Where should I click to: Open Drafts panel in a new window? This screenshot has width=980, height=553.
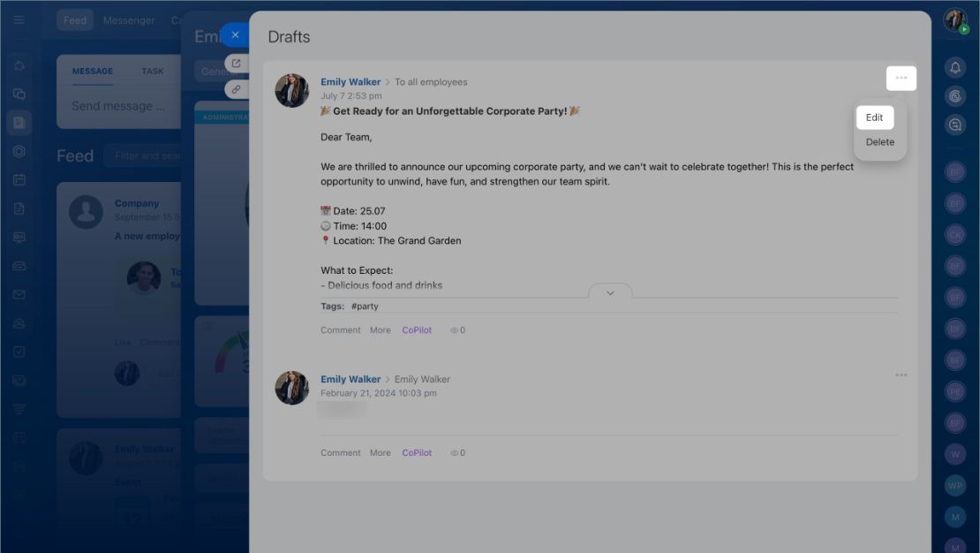point(237,64)
